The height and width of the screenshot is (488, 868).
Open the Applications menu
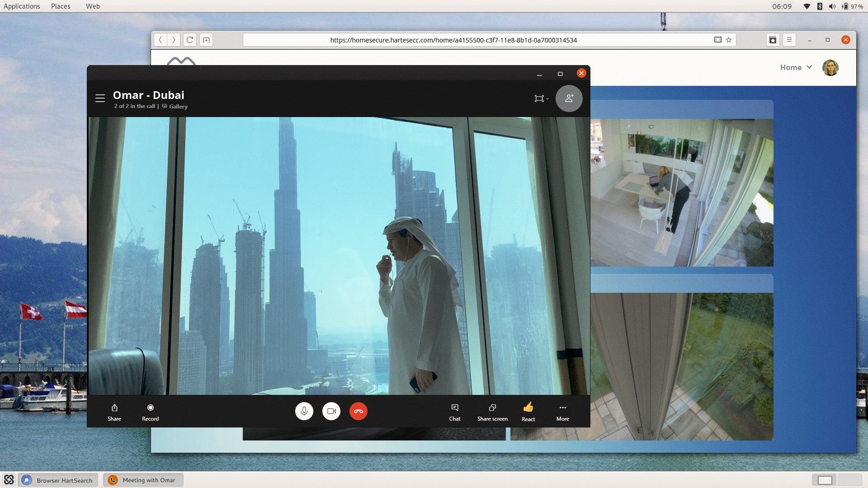(x=22, y=6)
